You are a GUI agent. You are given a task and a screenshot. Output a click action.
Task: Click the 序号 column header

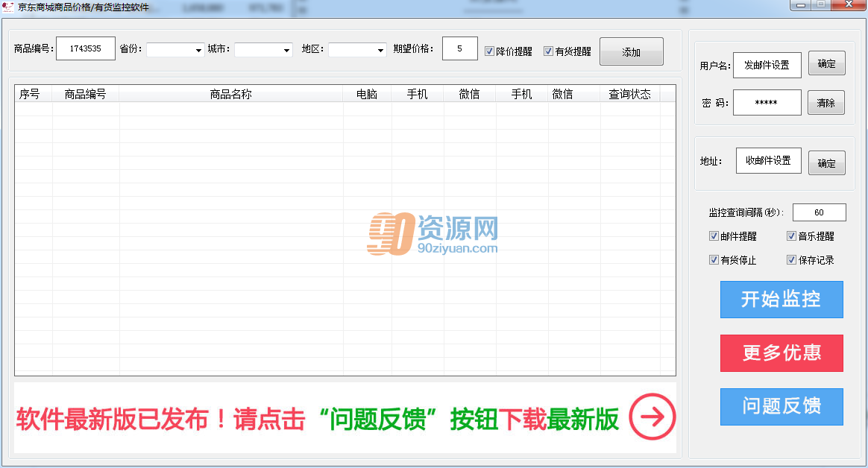[x=34, y=94]
